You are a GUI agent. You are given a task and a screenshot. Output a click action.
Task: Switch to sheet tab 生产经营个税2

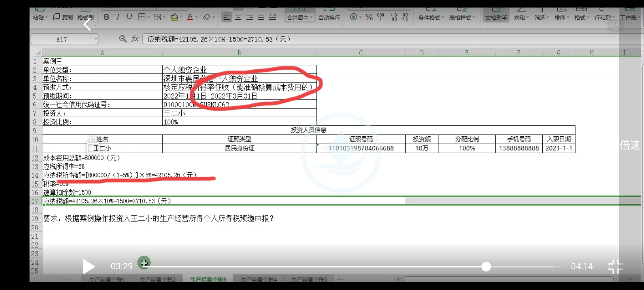coord(158,279)
